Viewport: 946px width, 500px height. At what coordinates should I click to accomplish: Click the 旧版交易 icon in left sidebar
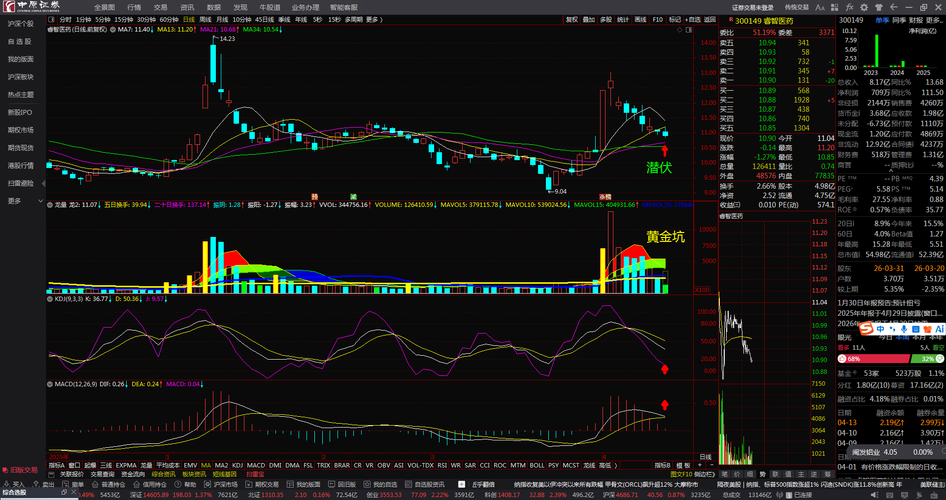pos(5,470)
